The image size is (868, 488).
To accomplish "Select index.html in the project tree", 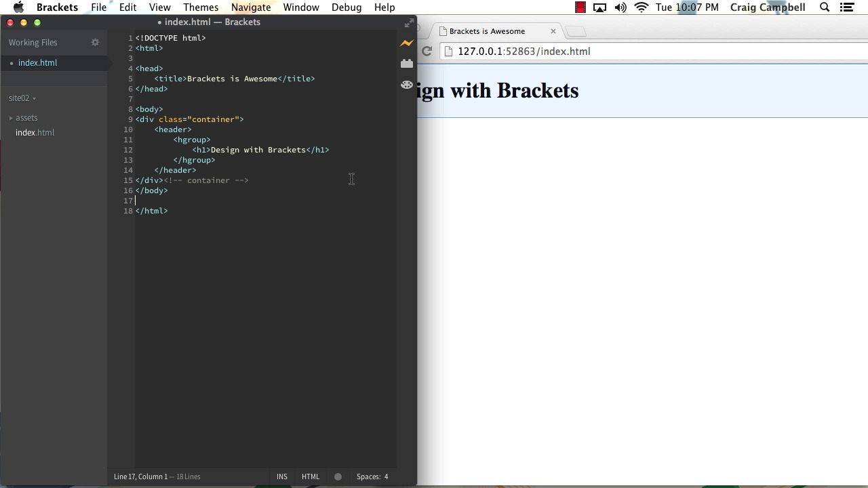I will coord(35,133).
